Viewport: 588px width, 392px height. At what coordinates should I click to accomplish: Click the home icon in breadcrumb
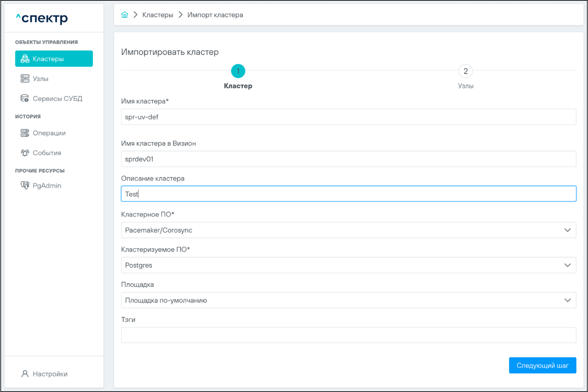[125, 15]
